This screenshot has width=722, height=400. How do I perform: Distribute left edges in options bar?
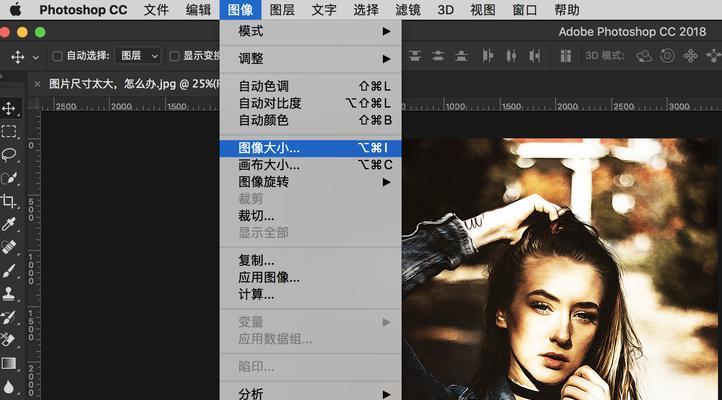click(488, 56)
